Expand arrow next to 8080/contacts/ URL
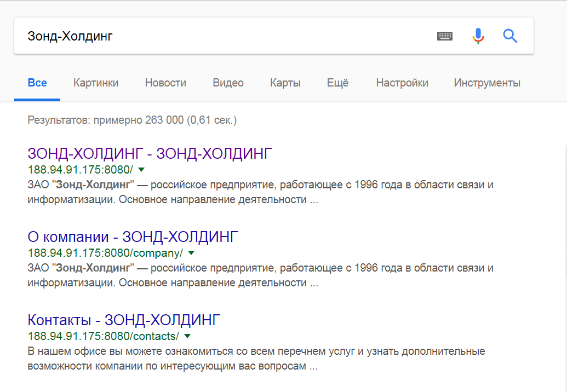Image resolution: width=567 pixels, height=392 pixels. click(187, 336)
